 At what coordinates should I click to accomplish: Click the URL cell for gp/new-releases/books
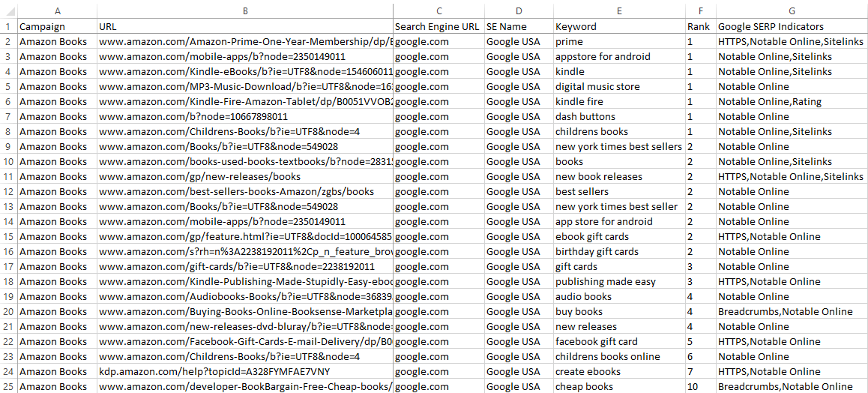pyautogui.click(x=245, y=176)
